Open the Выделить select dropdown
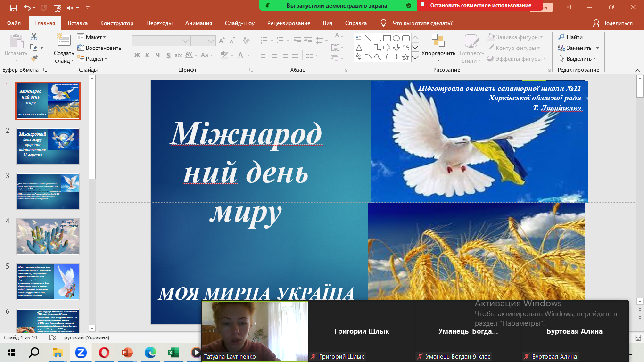The width and height of the screenshot is (644, 362). click(577, 59)
